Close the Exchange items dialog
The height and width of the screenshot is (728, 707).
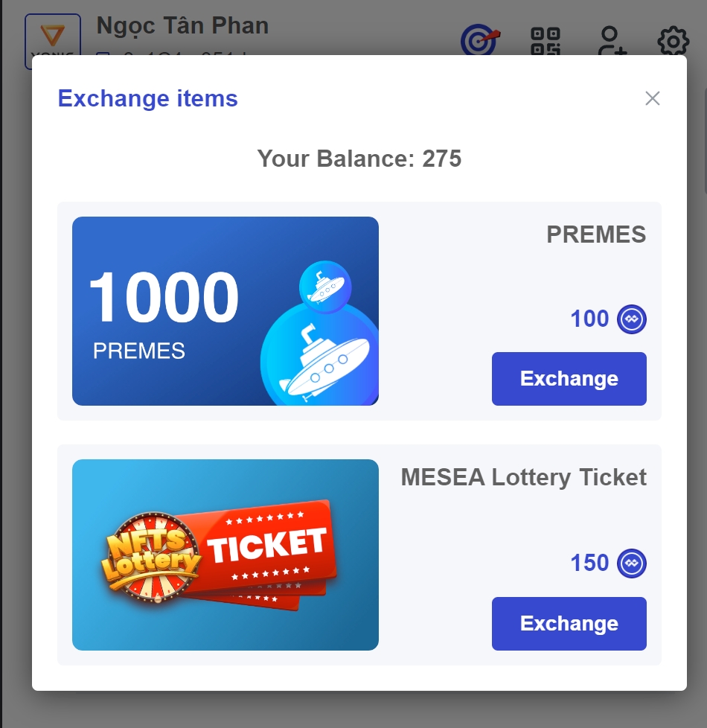pyautogui.click(x=653, y=98)
